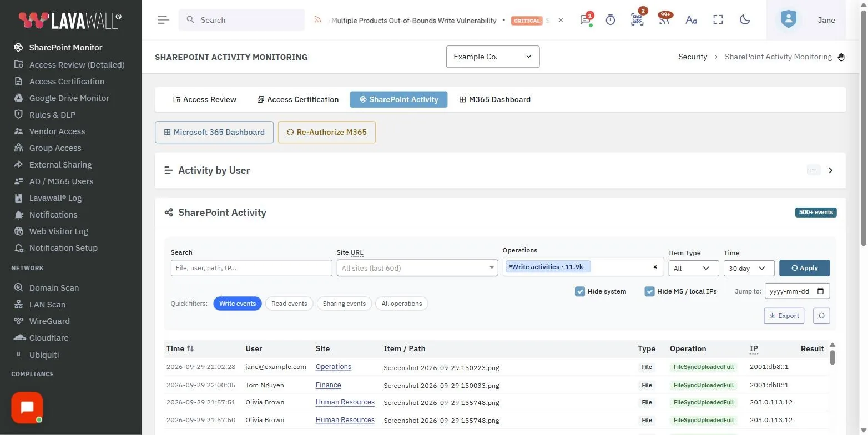The image size is (868, 435).
Task: Click the stopwatch timer icon
Action: [x=610, y=20]
